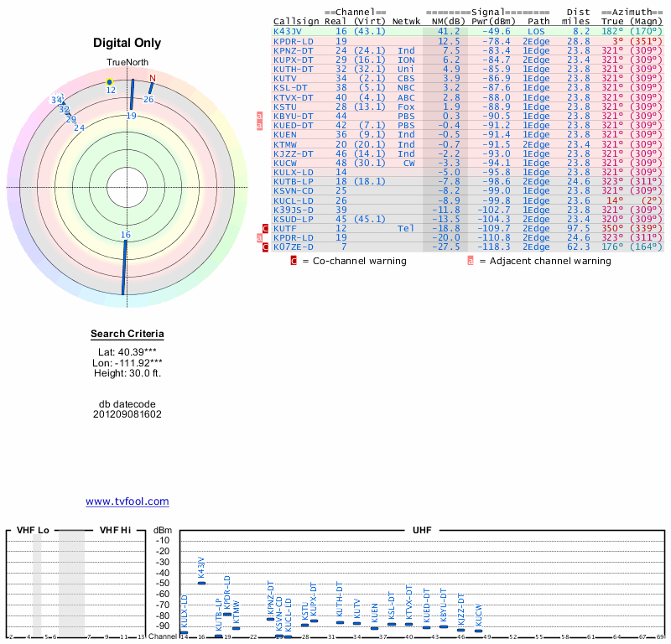The height and width of the screenshot is (644, 671).
Task: Click the pink adjacent channel legend icon
Action: point(471,261)
